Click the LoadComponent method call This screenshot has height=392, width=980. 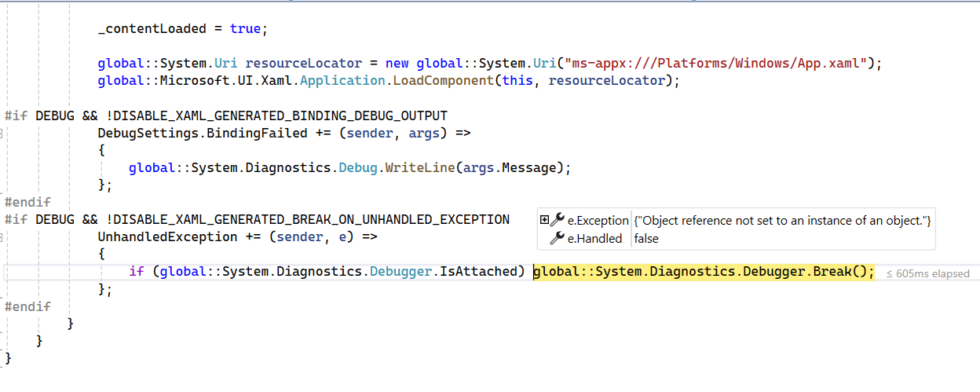click(x=443, y=80)
